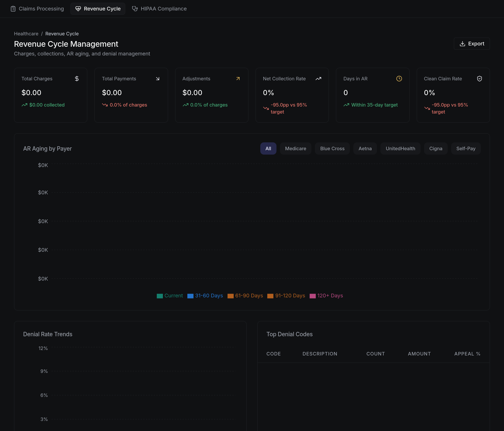Click the Denial Rate Trends heading
Viewport: 504px width, 431px height.
[x=48, y=334]
